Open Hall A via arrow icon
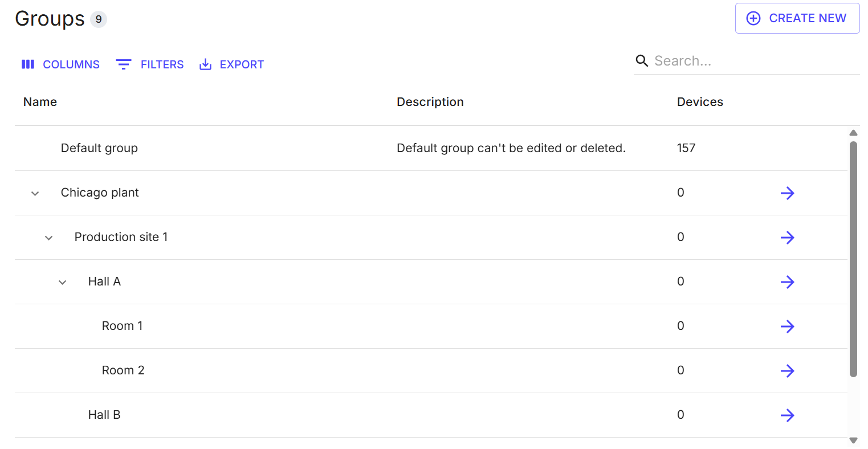The width and height of the screenshot is (868, 449). (787, 282)
